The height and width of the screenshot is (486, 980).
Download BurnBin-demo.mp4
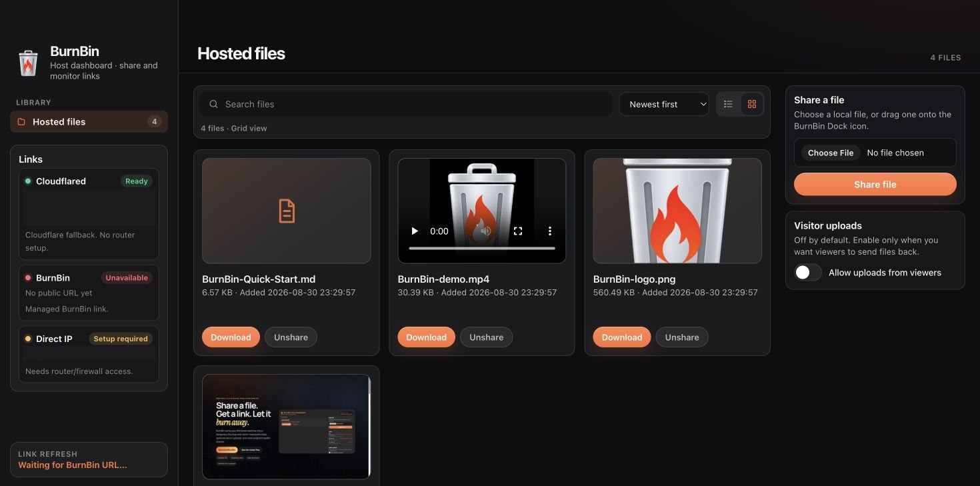pyautogui.click(x=427, y=337)
